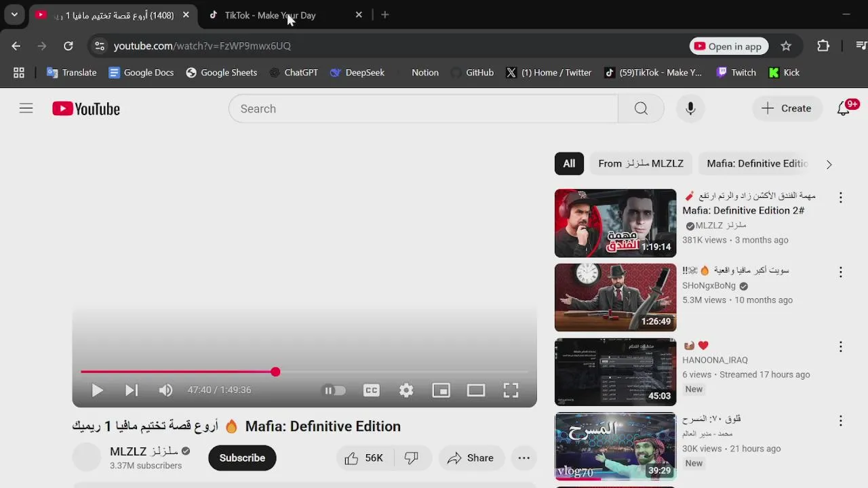Select the From MLZLZ chip
Viewport: 868px width, 488px height.
641,163
